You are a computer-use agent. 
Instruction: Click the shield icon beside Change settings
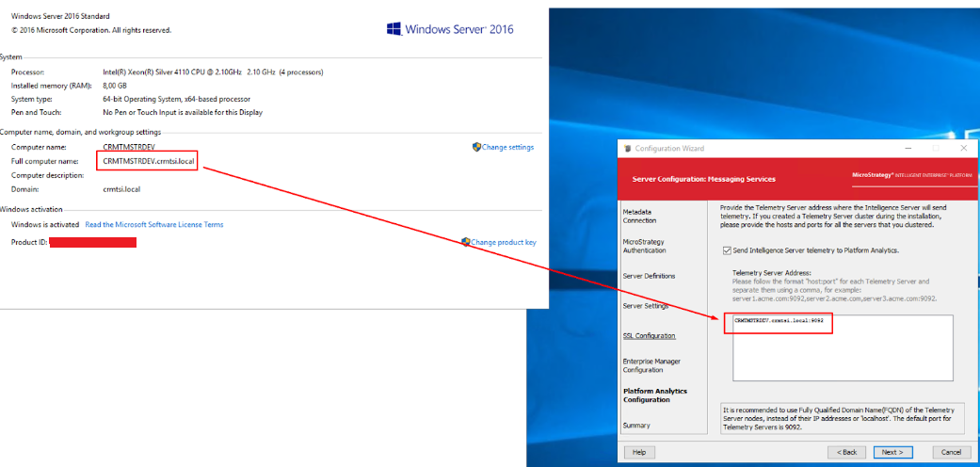pyautogui.click(x=476, y=147)
